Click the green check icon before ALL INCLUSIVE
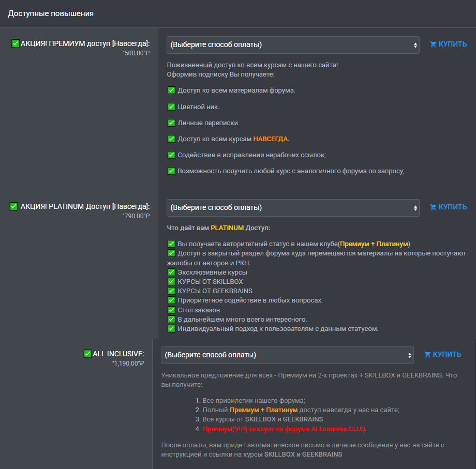This screenshot has width=476, height=469. [x=87, y=354]
